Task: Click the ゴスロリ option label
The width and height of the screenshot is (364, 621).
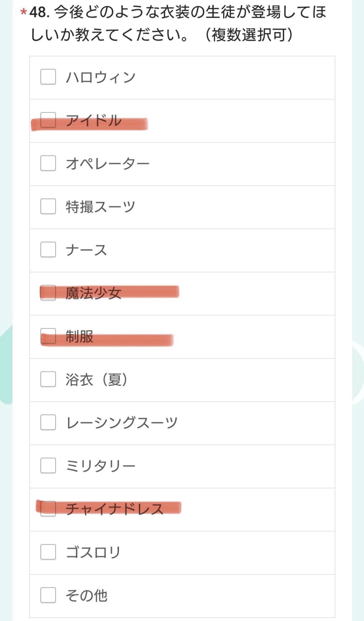Action: (x=93, y=552)
